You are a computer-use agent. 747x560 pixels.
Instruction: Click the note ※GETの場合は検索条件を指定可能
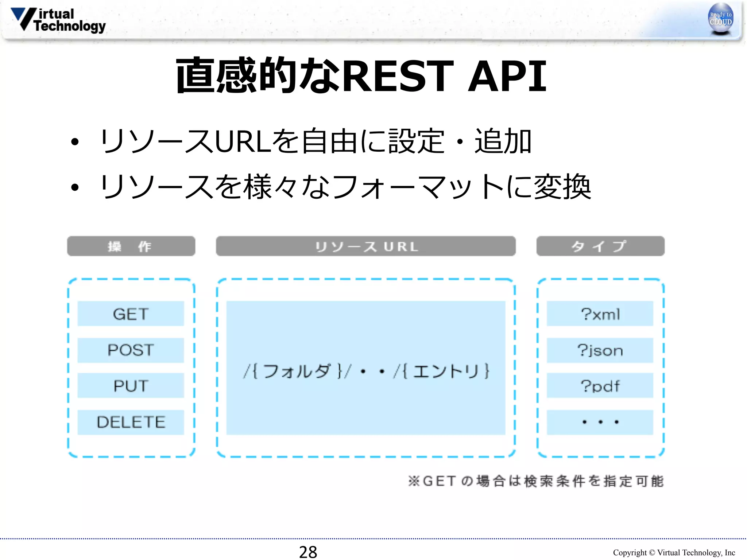pos(536,481)
